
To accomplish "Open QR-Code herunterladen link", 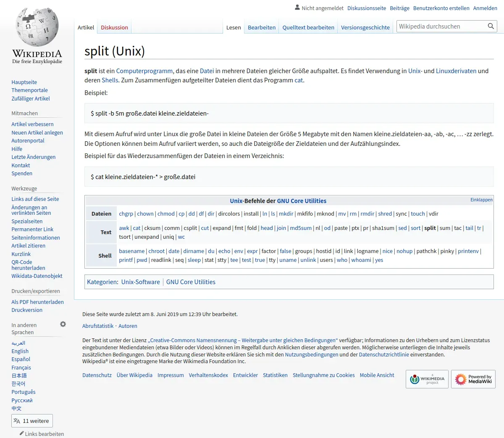I will coord(28,265).
